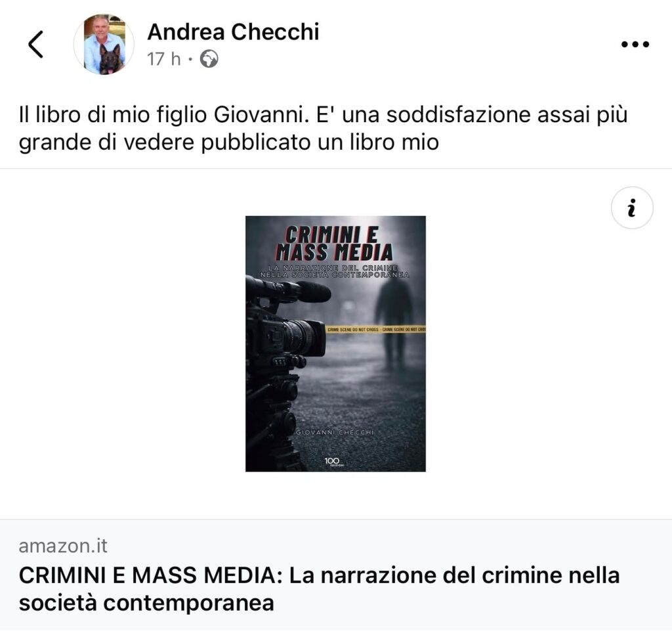Open the 'CRIMINI E MASS MEDIA' link title
The image size is (672, 637).
tap(320, 589)
